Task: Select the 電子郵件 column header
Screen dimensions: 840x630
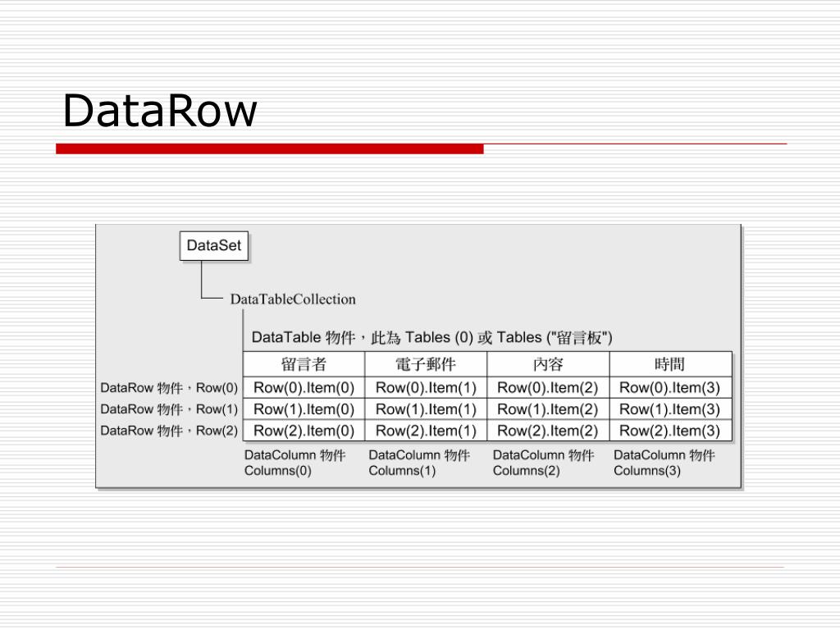Action: [426, 364]
